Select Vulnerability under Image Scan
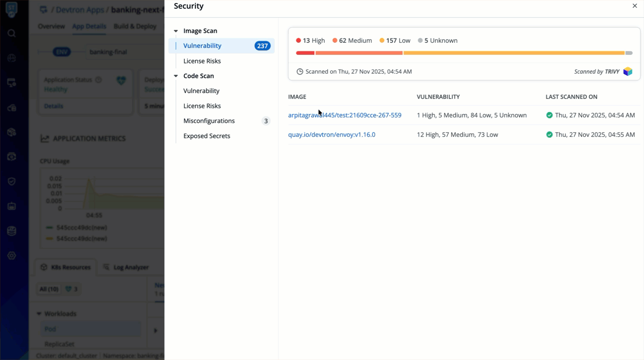The image size is (644, 360). coord(202,46)
